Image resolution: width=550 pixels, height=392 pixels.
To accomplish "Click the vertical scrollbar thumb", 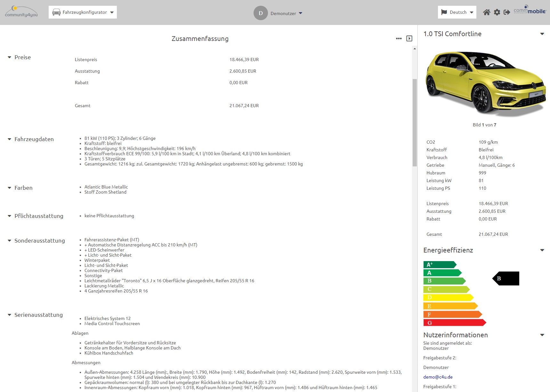I will (415, 123).
